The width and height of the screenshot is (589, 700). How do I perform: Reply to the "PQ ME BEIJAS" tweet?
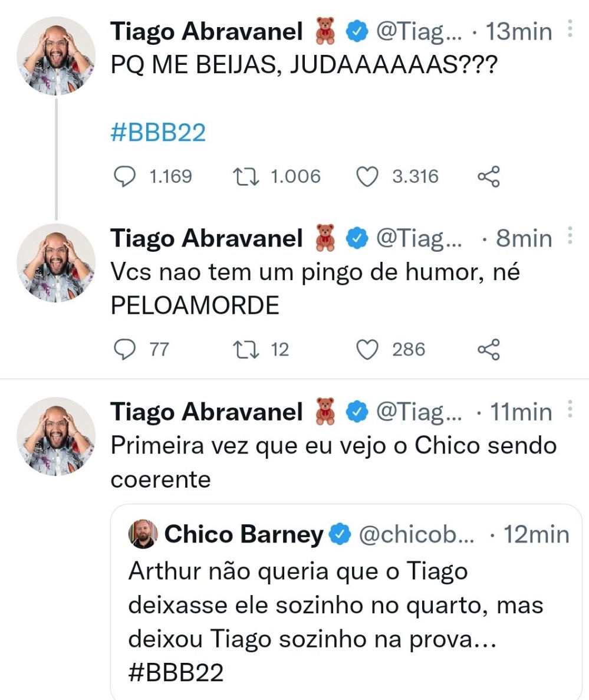[124, 176]
